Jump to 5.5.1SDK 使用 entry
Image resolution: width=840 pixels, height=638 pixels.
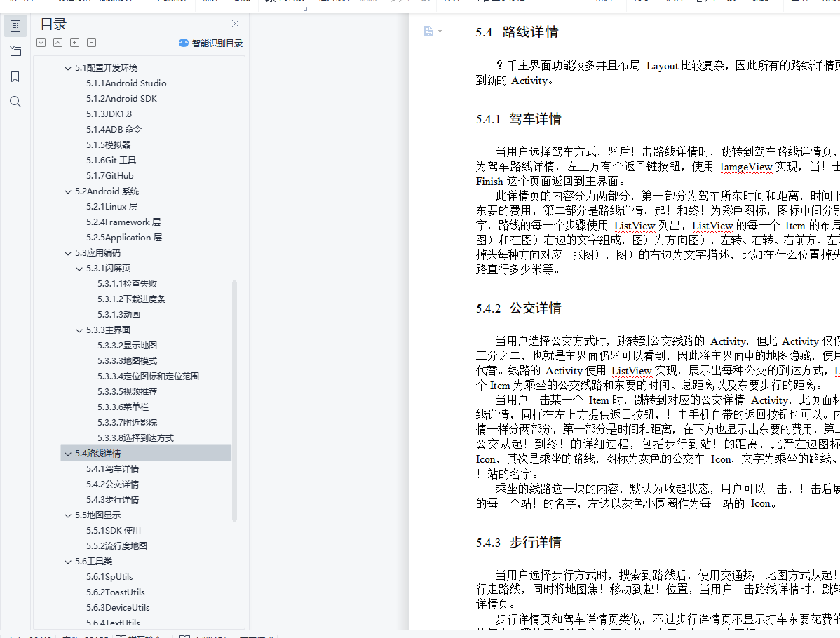114,530
